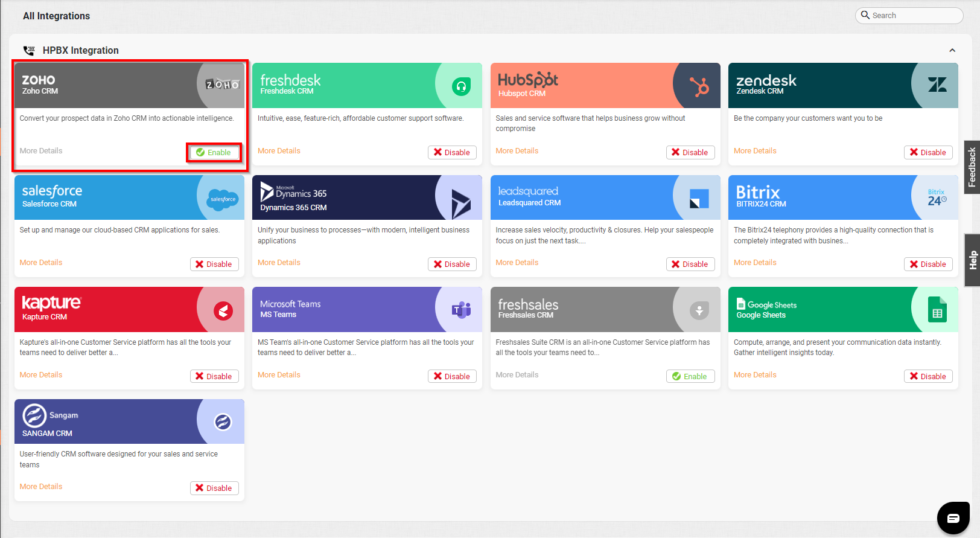Click the Microsoft Teams icon
Screen dimensions: 980x538
click(461, 310)
